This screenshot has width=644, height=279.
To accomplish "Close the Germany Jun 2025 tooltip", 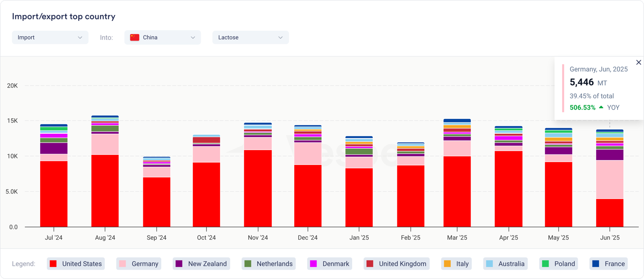I will click(x=638, y=62).
